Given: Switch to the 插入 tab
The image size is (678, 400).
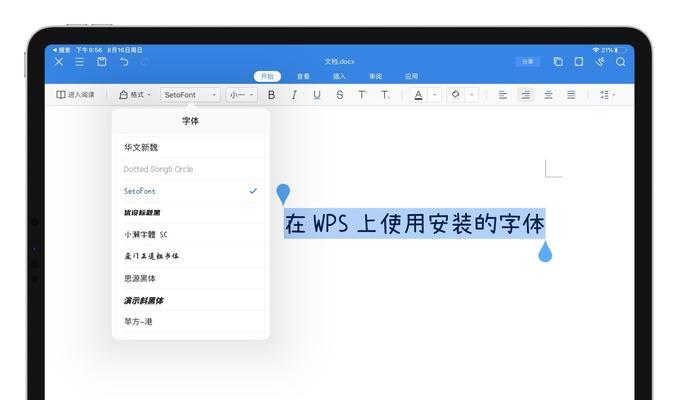Looking at the screenshot, I should click(339, 77).
